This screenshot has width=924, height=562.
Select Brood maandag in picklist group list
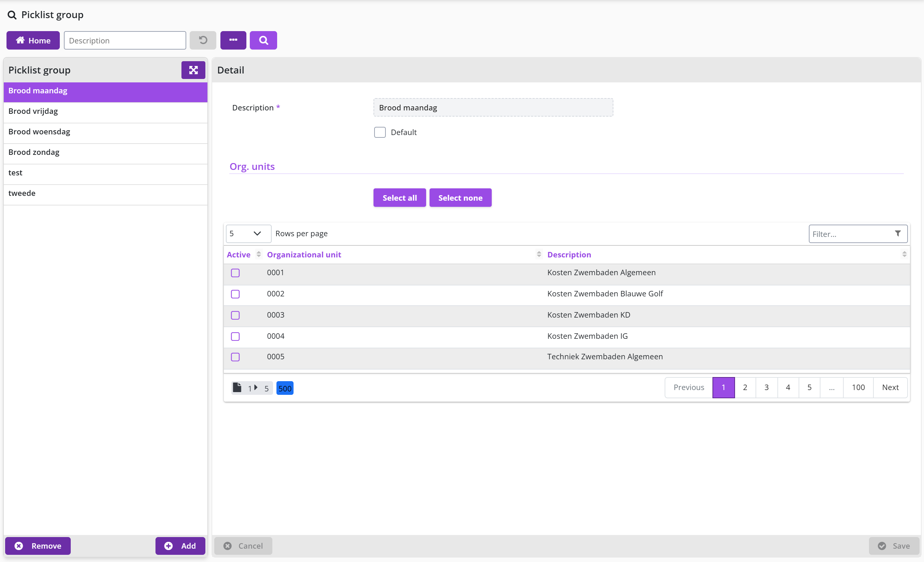pyautogui.click(x=105, y=92)
